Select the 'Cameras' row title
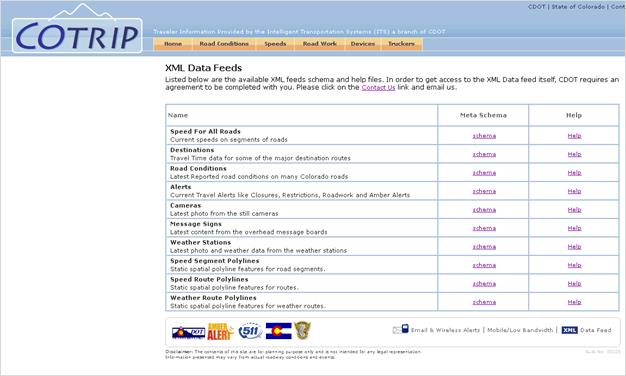626x376 pixels. [186, 206]
